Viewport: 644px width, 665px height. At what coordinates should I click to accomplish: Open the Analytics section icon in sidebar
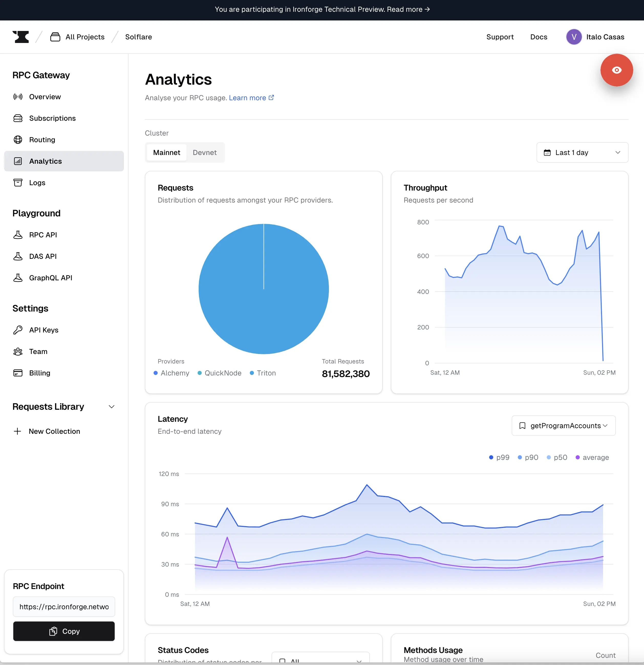tap(18, 161)
